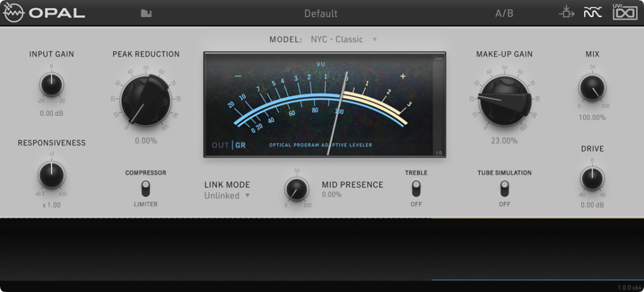Click the 0.00% peak reduction value
Image resolution: width=644 pixels, height=292 pixels.
[146, 141]
